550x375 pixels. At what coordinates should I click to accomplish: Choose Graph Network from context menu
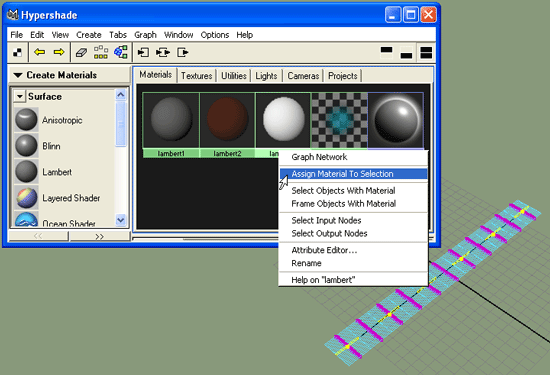click(354, 157)
